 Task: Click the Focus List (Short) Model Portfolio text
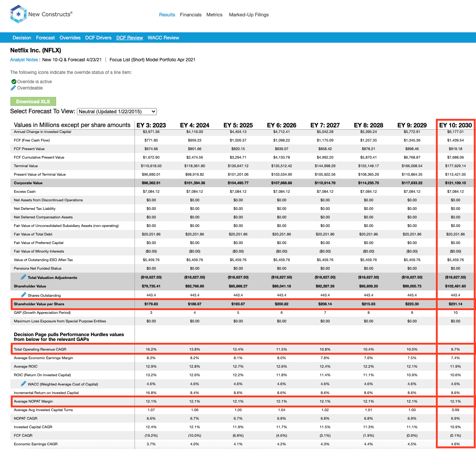(x=152, y=60)
